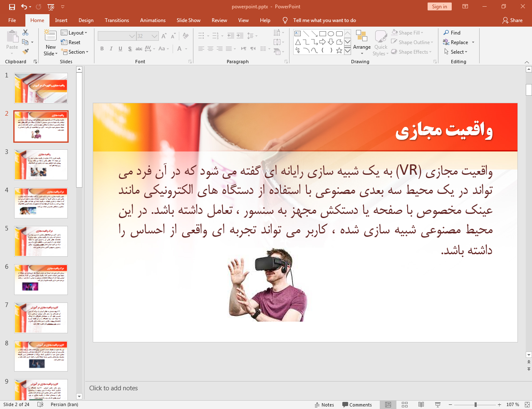Click the Decrease Font Size icon
This screenshot has width=532, height=409.
click(173, 36)
